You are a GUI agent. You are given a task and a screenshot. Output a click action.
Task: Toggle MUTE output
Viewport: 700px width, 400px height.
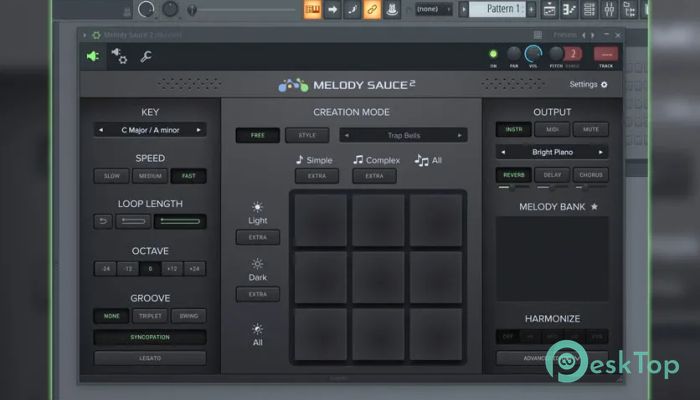[x=591, y=129]
